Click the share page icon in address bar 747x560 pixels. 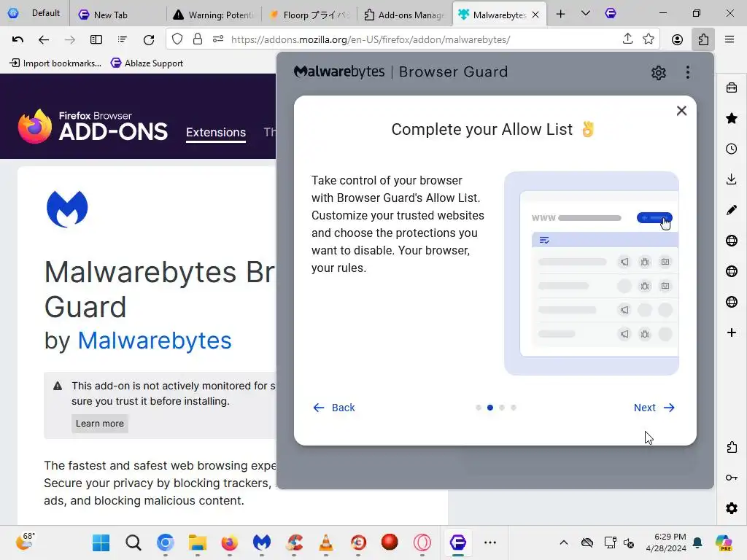tap(628, 39)
